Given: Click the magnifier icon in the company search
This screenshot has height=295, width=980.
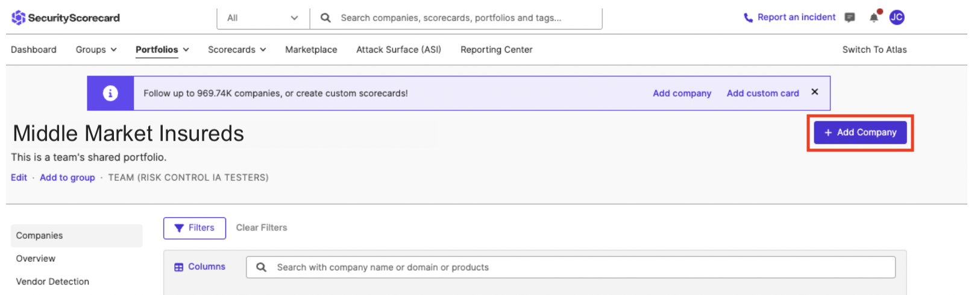Looking at the screenshot, I should click(261, 267).
